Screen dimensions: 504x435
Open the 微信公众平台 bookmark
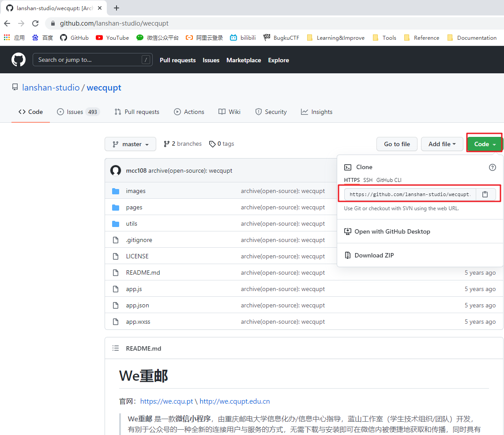point(158,38)
